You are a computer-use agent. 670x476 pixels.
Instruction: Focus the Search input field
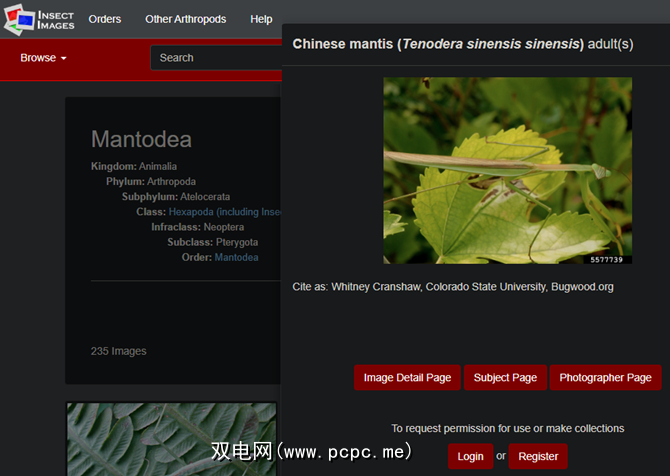(x=216, y=58)
